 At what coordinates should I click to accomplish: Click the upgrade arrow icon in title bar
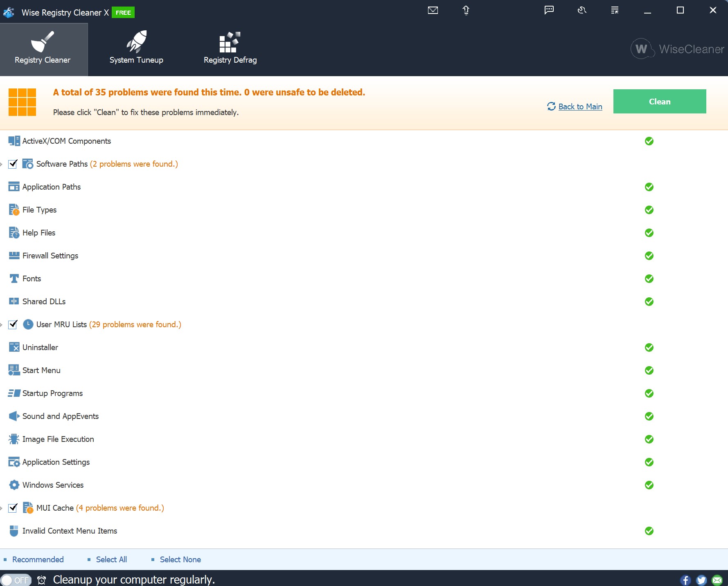(x=466, y=10)
